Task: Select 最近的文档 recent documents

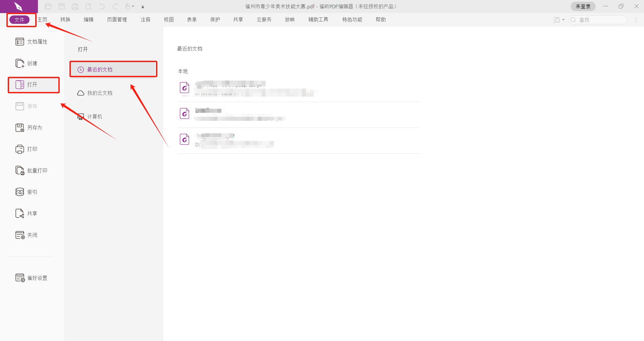Action: (x=113, y=69)
